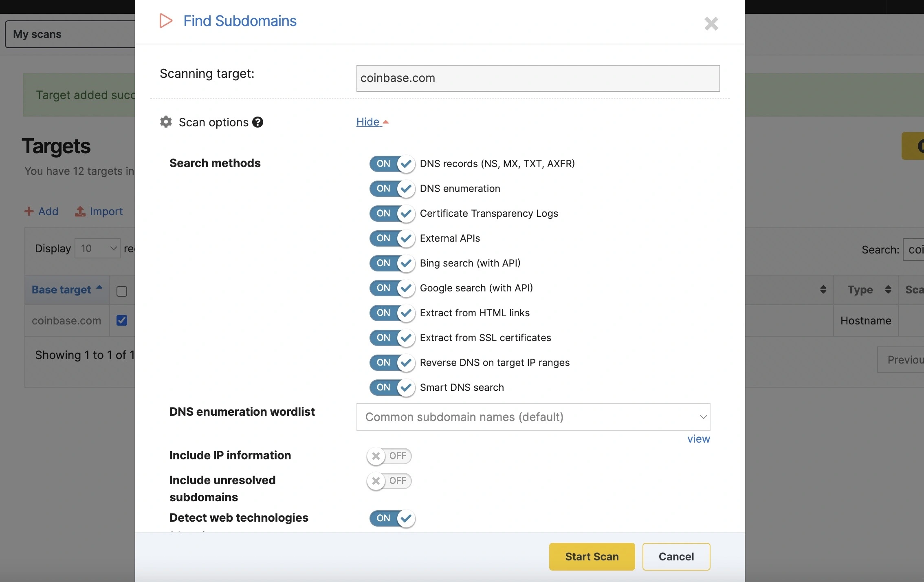The width and height of the screenshot is (924, 582).
Task: Click the Find Subdomains flag icon
Action: [x=165, y=21]
